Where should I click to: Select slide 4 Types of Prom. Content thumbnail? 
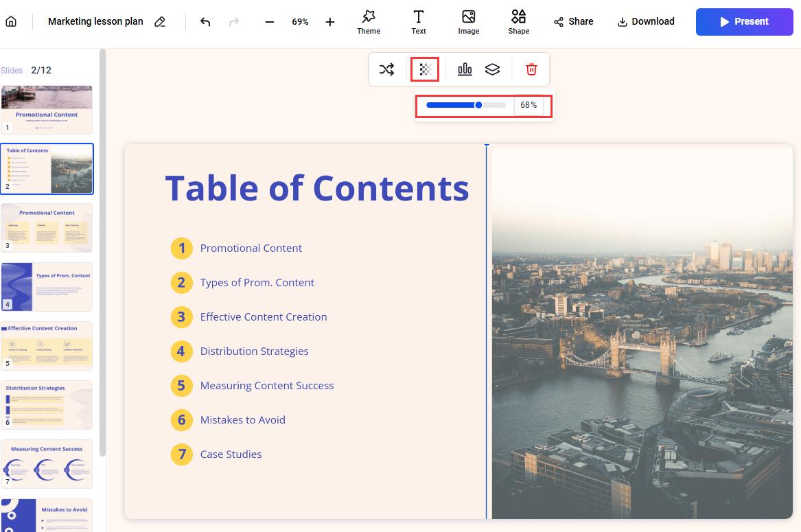[x=47, y=287]
